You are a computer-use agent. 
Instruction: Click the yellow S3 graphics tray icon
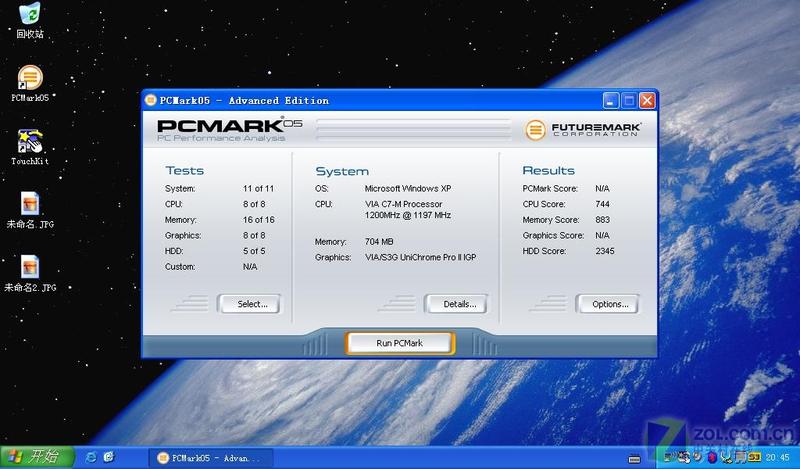(754, 457)
